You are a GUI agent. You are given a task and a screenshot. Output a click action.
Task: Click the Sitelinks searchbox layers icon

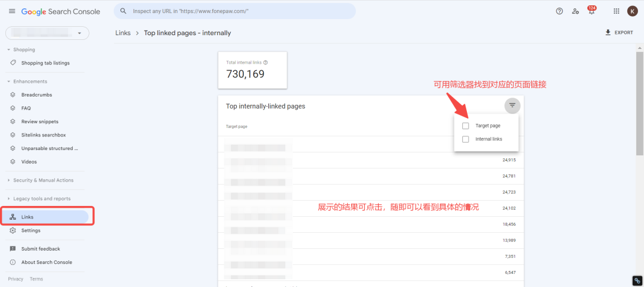pyautogui.click(x=13, y=135)
